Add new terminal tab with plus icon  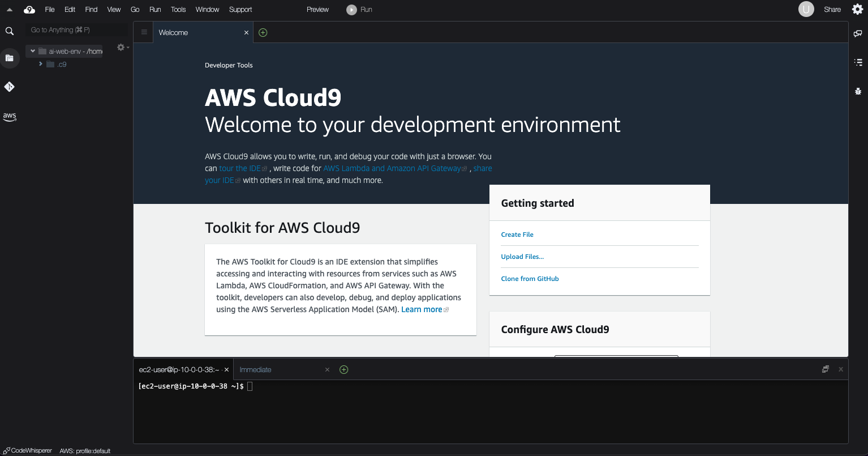[343, 370]
